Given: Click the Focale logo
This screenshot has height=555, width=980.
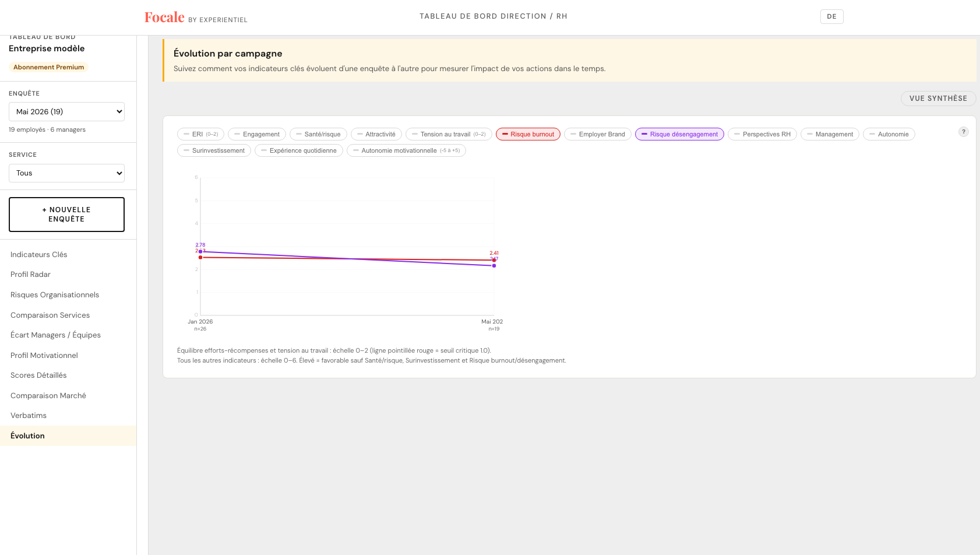Looking at the screenshot, I should pos(164,17).
